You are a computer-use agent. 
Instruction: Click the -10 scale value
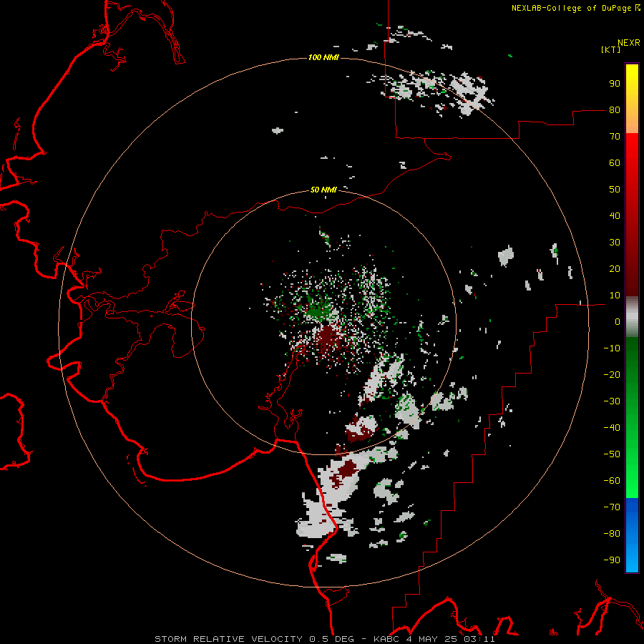click(612, 348)
